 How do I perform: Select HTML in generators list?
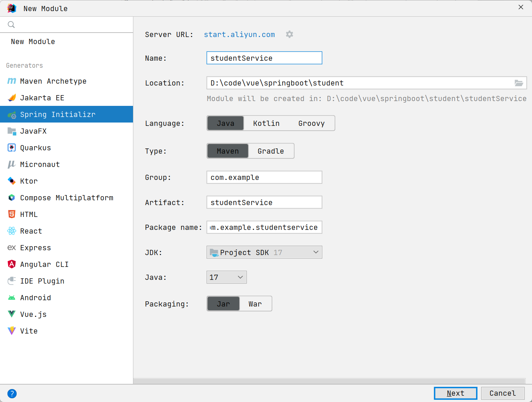tap(67, 214)
